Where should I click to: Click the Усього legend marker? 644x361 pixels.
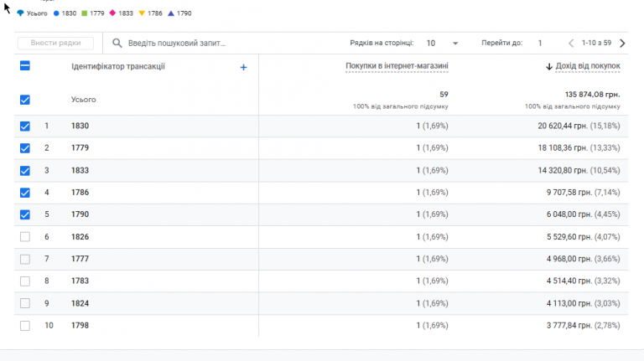pyautogui.click(x=20, y=13)
